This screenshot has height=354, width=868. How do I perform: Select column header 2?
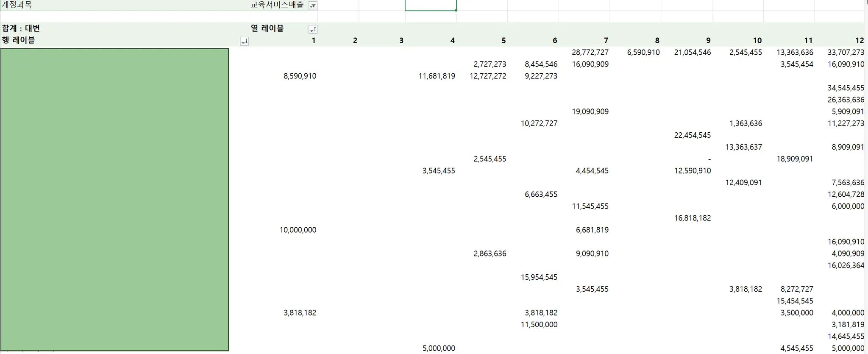click(x=355, y=41)
